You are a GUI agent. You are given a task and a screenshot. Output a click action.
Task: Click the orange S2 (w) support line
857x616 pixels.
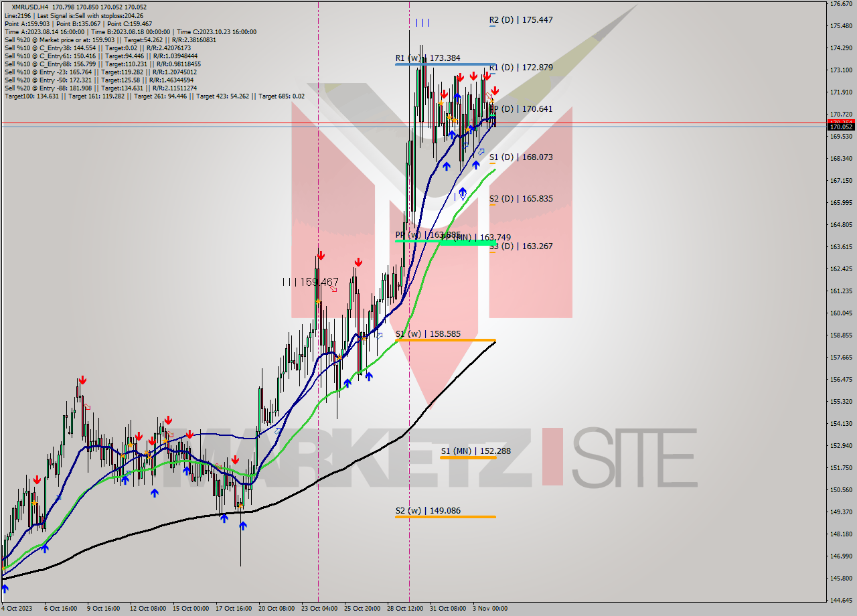[x=445, y=516]
